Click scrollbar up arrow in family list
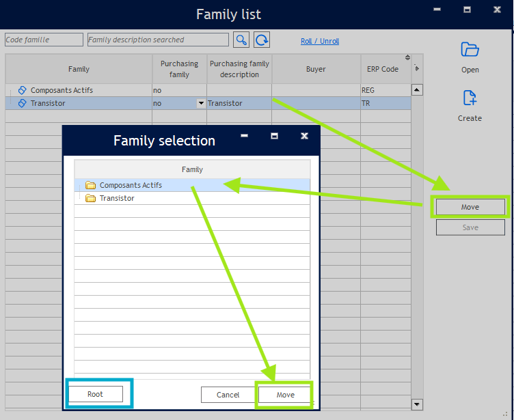 [417, 89]
